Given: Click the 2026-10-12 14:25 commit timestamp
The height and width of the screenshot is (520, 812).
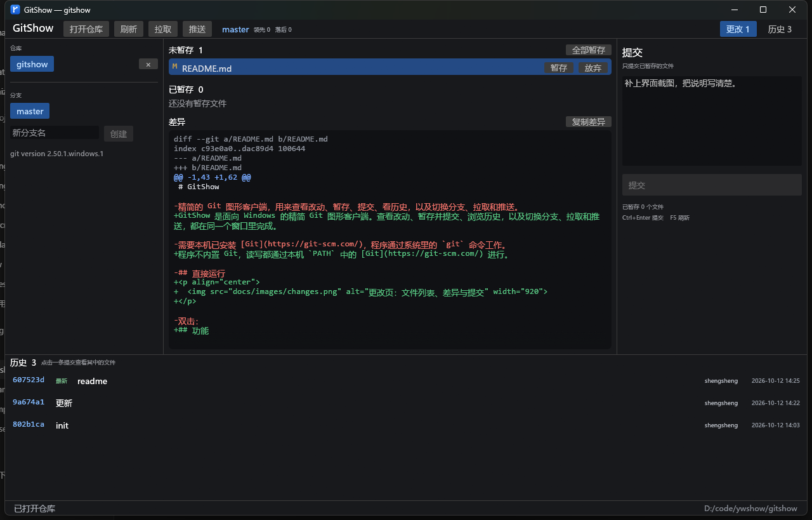Looking at the screenshot, I should [775, 381].
